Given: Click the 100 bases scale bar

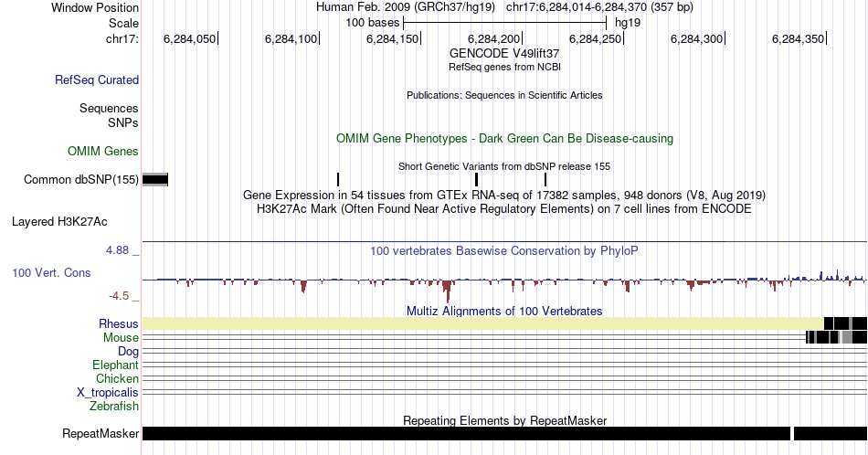Looking at the screenshot, I should (x=505, y=23).
